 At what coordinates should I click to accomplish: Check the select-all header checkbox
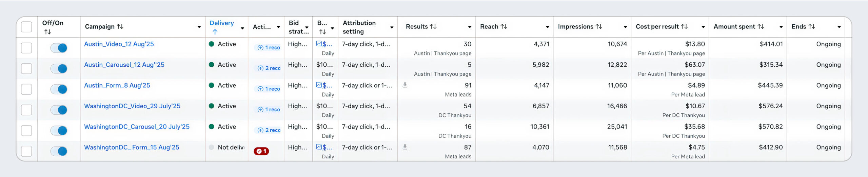(x=26, y=27)
